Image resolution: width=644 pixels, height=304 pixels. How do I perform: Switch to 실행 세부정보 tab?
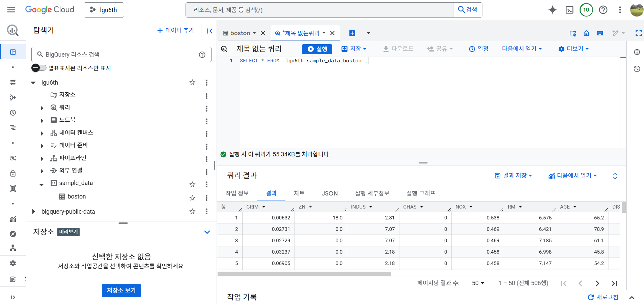[372, 193]
